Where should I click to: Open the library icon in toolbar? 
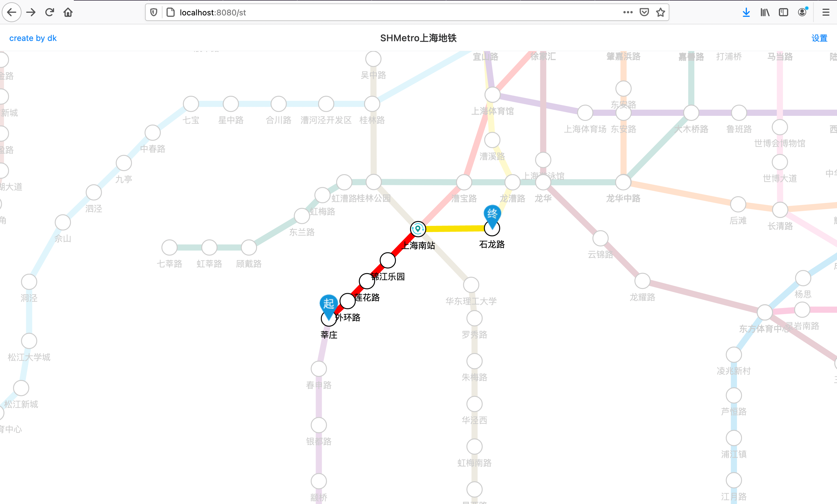pyautogui.click(x=765, y=12)
